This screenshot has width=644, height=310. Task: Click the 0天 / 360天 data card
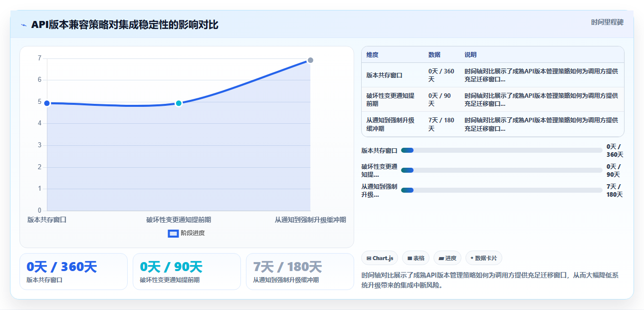point(73,272)
